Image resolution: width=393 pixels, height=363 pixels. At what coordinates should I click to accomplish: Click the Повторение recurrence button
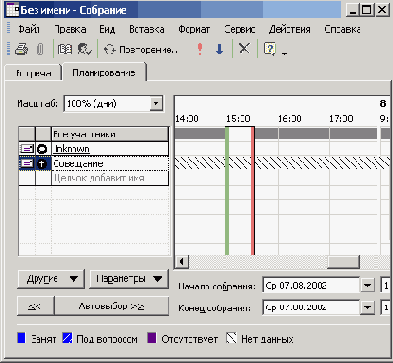click(x=140, y=50)
